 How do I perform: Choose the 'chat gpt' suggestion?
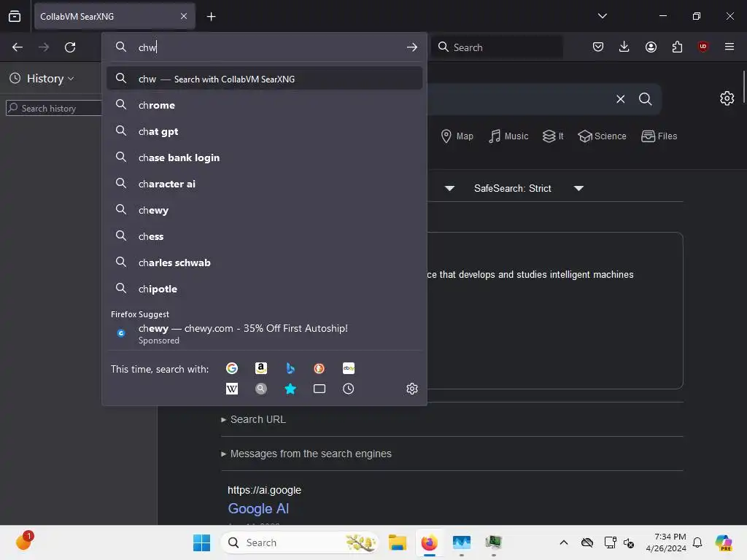coord(264,131)
